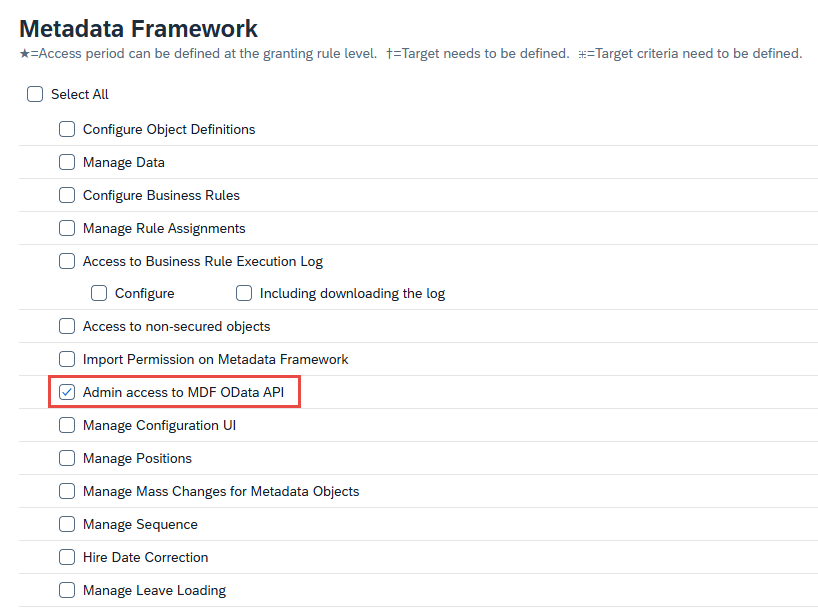Click the Manage Positions label text
This screenshot has width=818, height=613.
[x=137, y=458]
